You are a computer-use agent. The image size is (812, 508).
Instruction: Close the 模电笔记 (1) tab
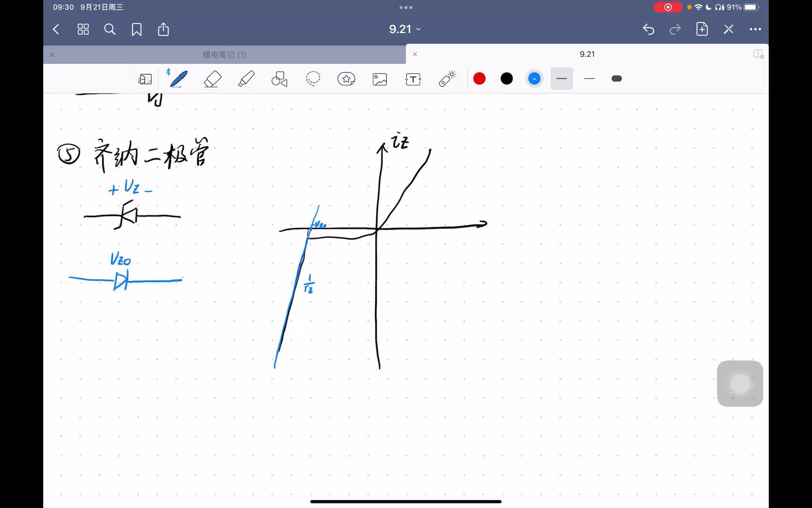52,55
